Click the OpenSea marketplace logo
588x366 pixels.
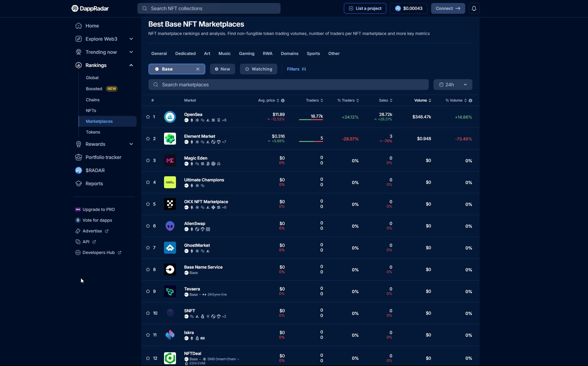tap(170, 117)
